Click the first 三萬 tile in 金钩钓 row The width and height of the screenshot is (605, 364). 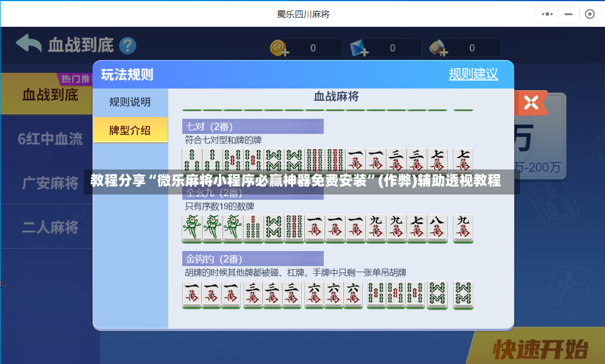pyautogui.click(x=253, y=295)
